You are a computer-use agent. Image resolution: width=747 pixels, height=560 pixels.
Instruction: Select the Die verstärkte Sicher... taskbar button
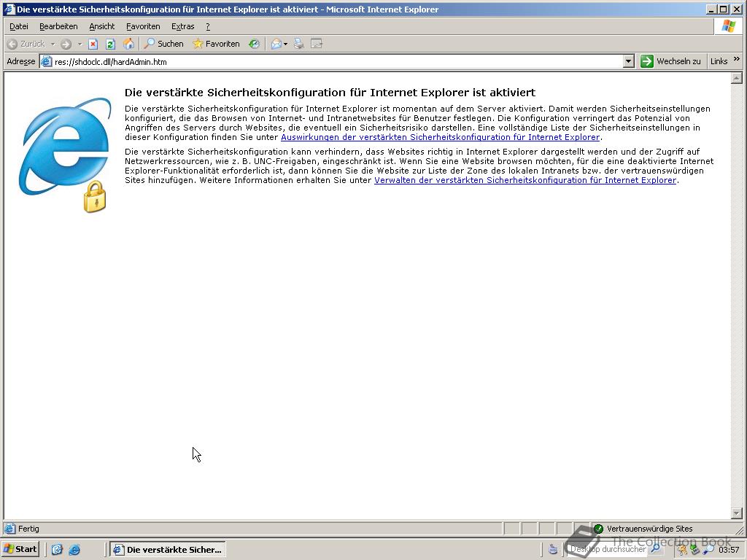[x=168, y=550]
